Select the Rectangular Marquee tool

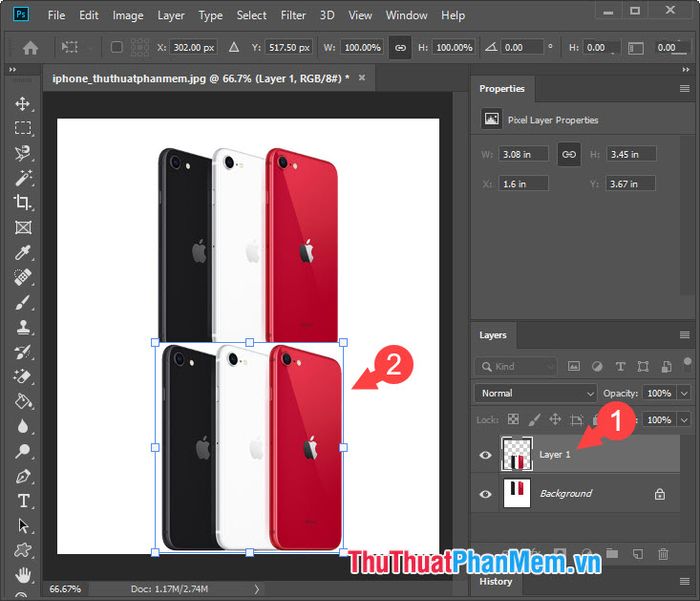point(23,128)
